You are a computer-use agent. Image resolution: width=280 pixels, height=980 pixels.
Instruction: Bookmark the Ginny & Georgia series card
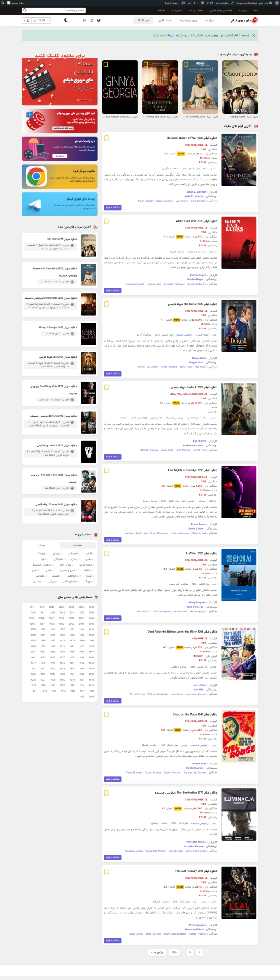tap(106, 65)
